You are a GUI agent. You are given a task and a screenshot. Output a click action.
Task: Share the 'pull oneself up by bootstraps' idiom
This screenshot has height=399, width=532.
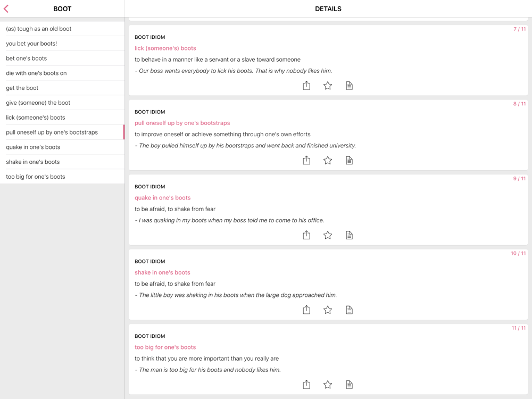306,160
